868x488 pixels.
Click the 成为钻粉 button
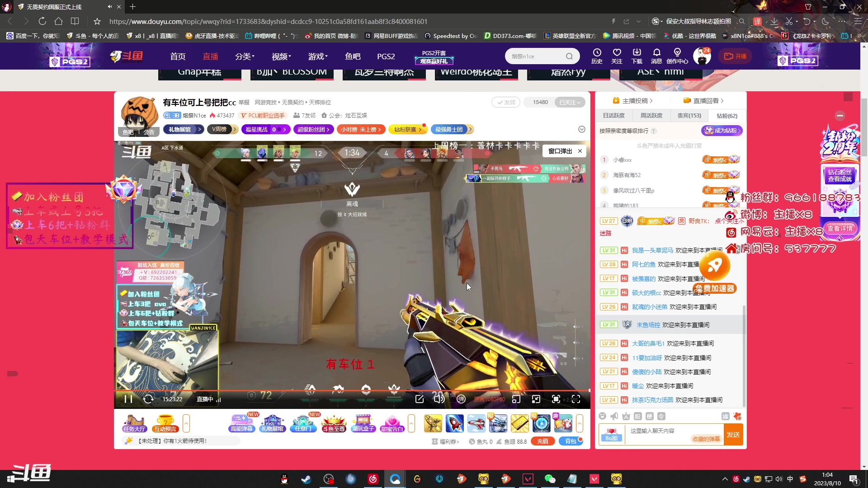pos(722,131)
